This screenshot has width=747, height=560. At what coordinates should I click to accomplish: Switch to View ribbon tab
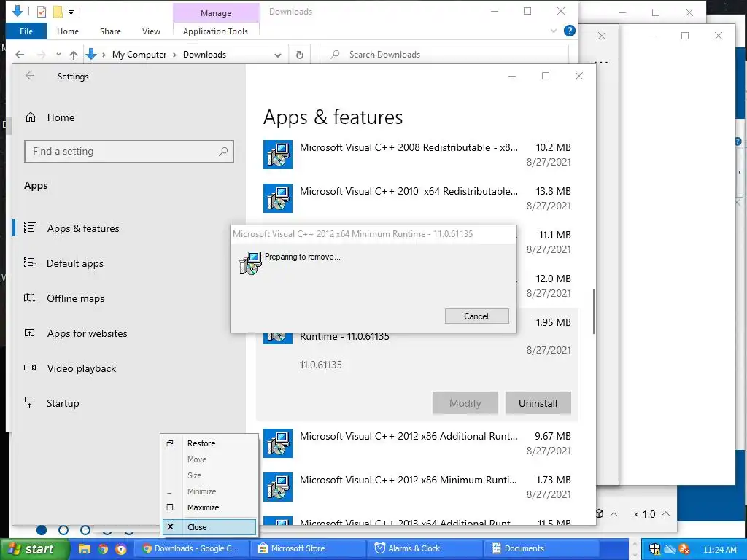[x=151, y=31]
